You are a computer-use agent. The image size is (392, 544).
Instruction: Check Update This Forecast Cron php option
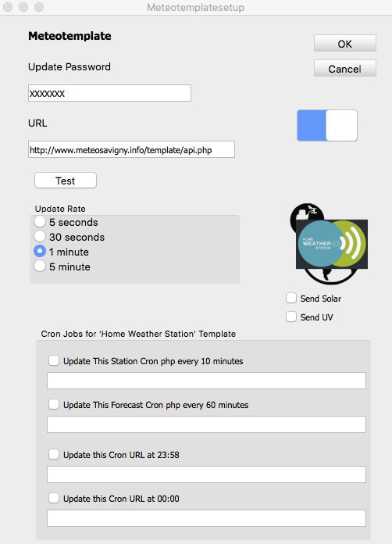tap(54, 404)
